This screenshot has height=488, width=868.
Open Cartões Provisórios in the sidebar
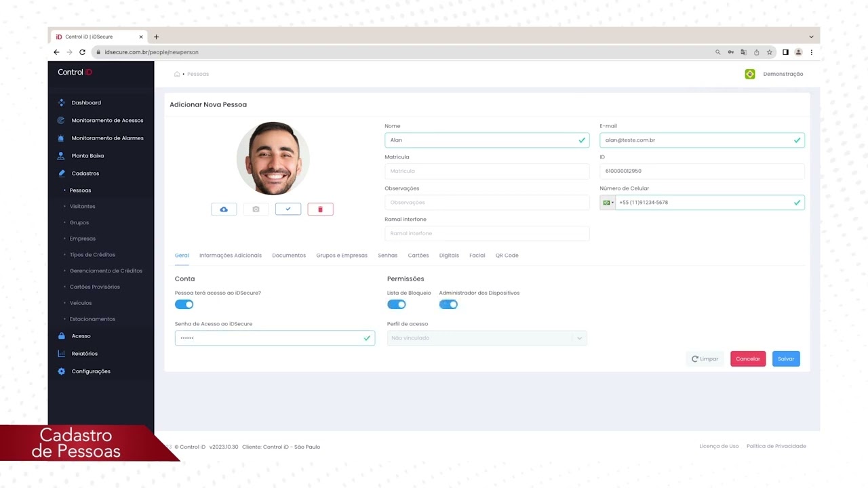tap(95, 287)
